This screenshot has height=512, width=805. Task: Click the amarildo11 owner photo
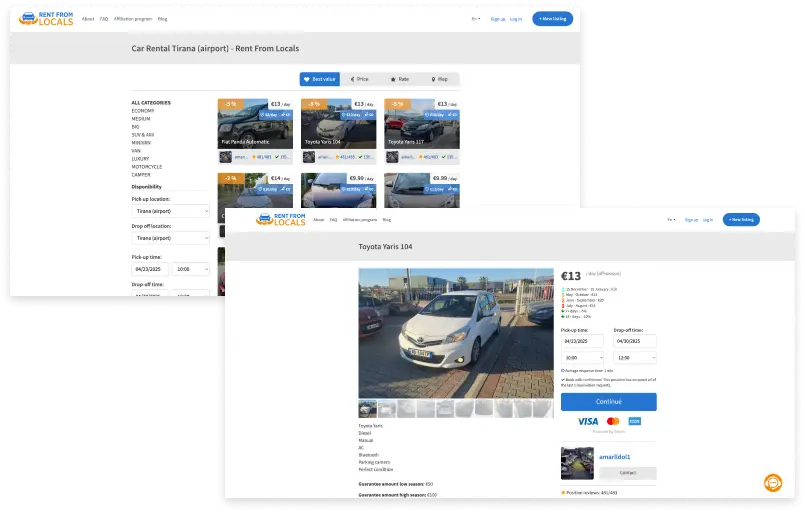coord(577,463)
